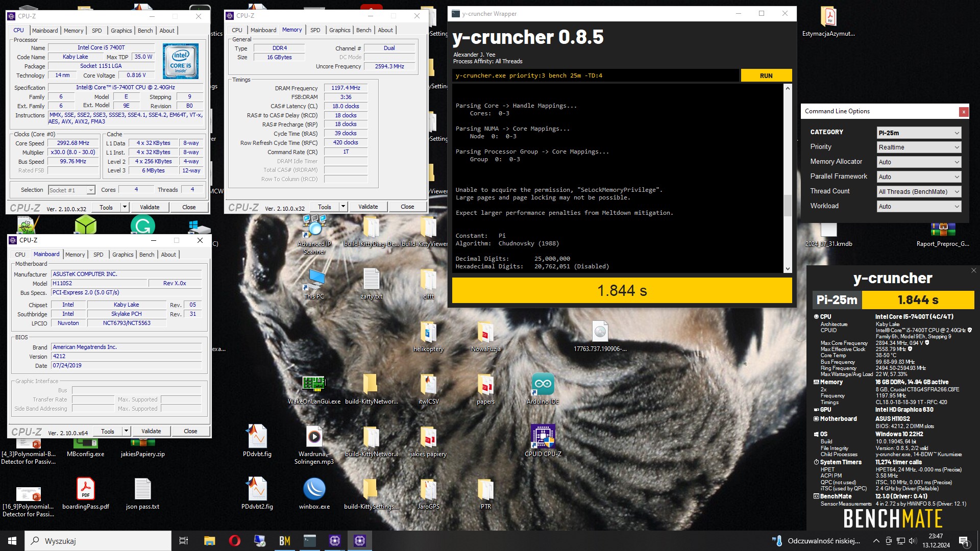This screenshot has height=551, width=980.
Task: Open the Thread Count dropdown
Action: (919, 192)
